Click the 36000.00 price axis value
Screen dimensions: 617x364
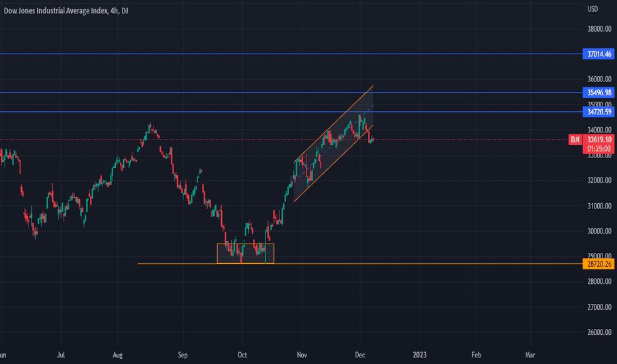pos(599,79)
